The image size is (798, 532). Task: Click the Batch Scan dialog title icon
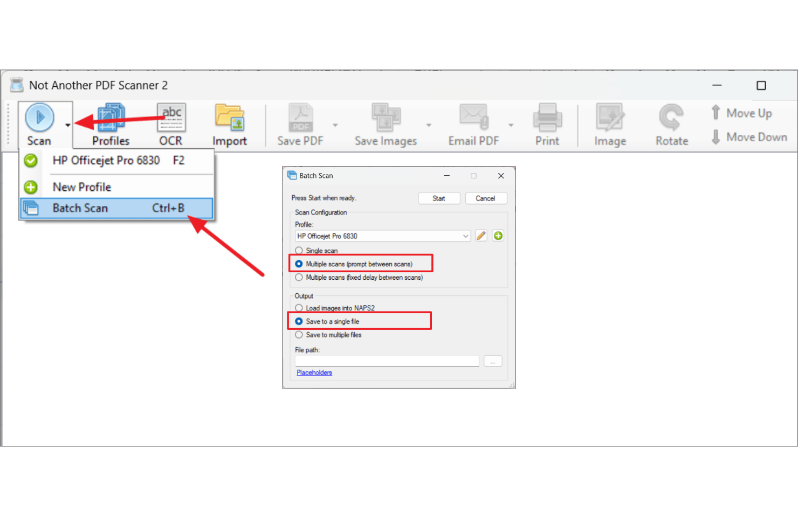pyautogui.click(x=292, y=175)
